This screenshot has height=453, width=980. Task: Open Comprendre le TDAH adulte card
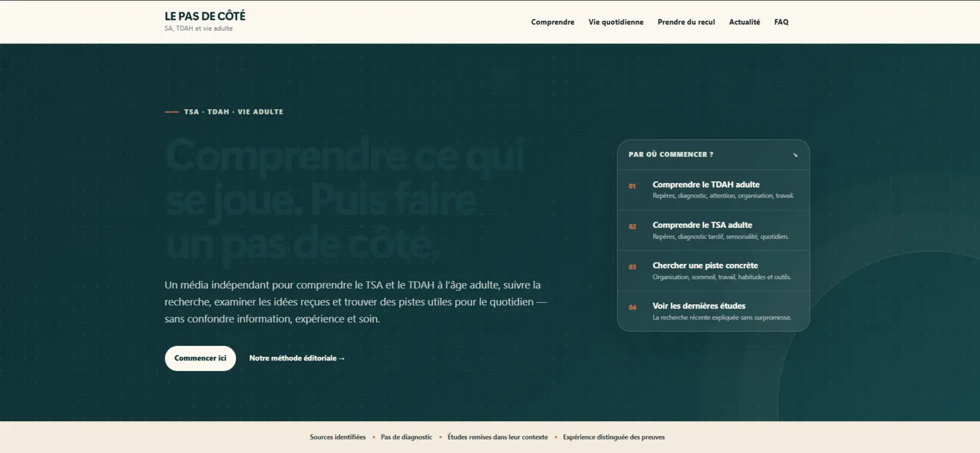(x=714, y=190)
